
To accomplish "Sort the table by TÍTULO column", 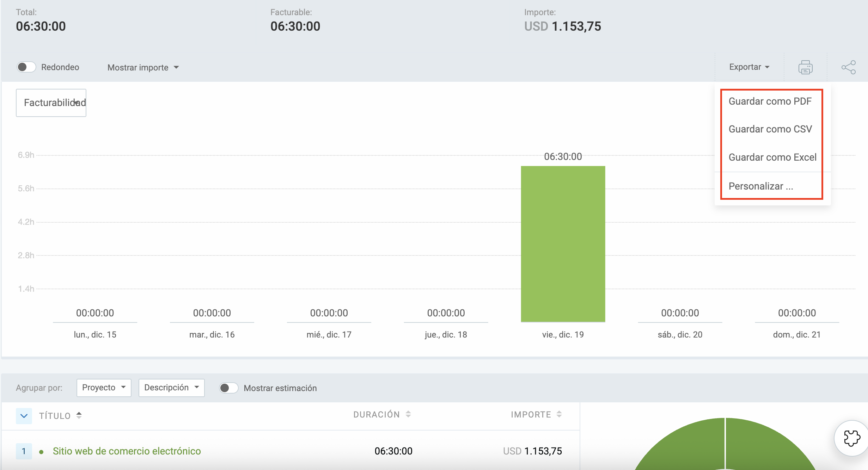I will click(79, 415).
